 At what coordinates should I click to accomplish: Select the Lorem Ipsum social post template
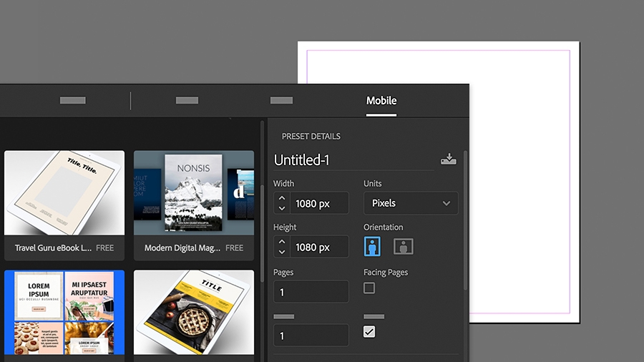tap(64, 313)
